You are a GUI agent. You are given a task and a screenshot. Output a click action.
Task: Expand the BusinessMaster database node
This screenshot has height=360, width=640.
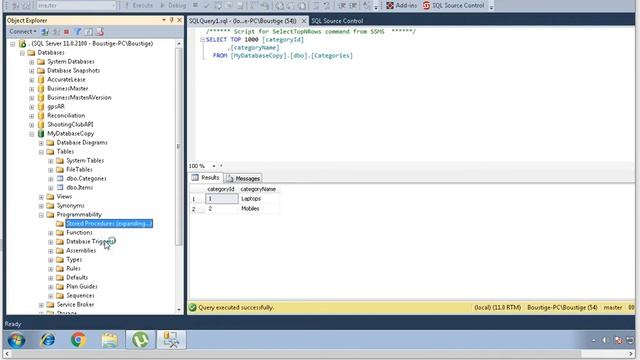32,89
